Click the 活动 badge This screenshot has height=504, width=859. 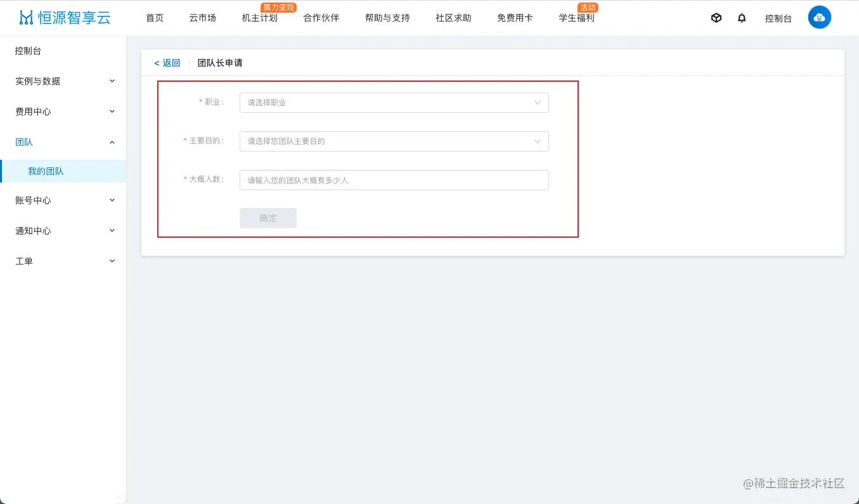[588, 8]
